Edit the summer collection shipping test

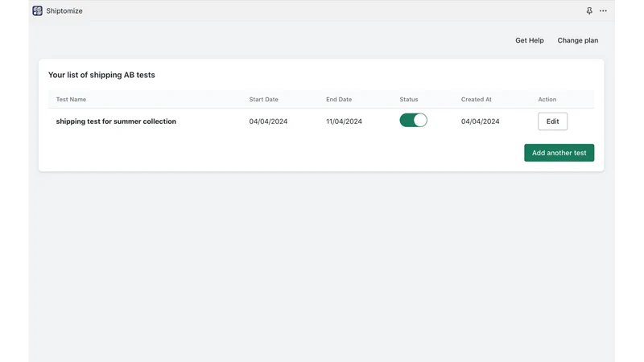[x=552, y=121]
